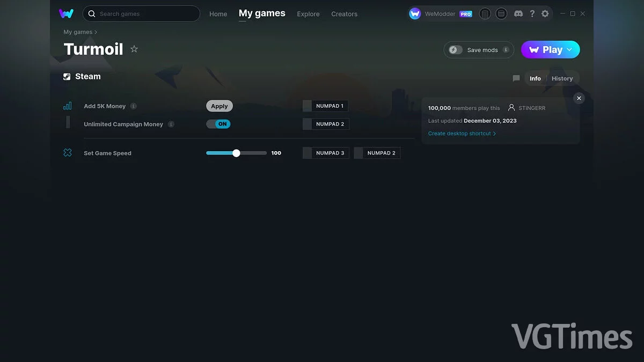Click the second Set Game Speed hotkey NUMPAD 2
644x362 pixels.
pyautogui.click(x=377, y=153)
